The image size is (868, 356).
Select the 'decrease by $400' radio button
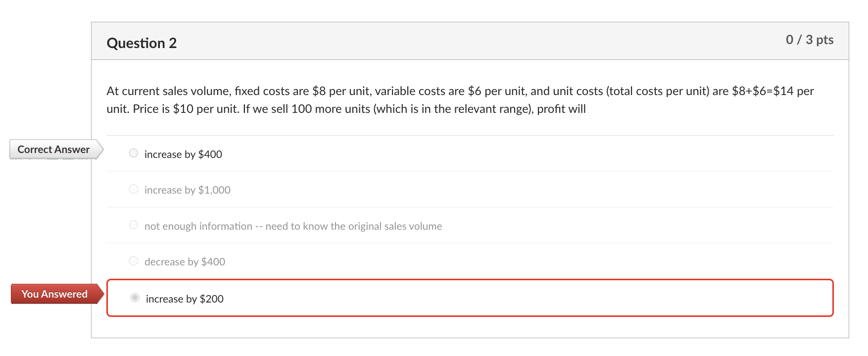point(133,260)
